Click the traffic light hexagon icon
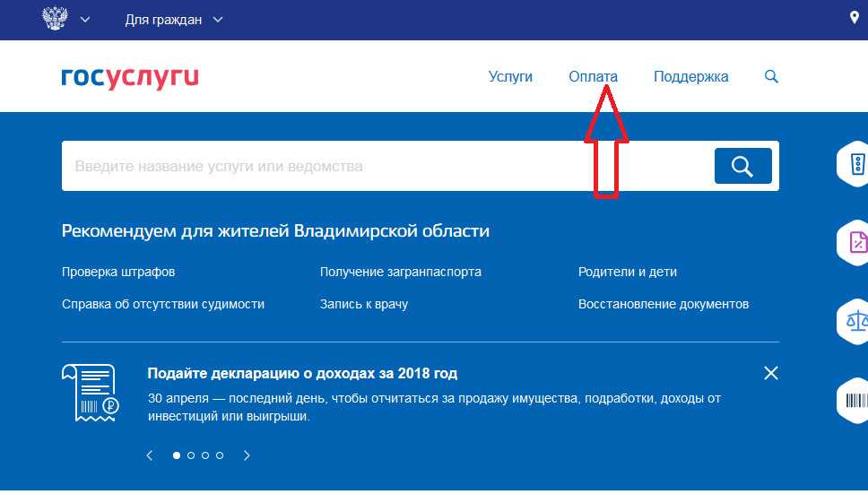 (856, 164)
